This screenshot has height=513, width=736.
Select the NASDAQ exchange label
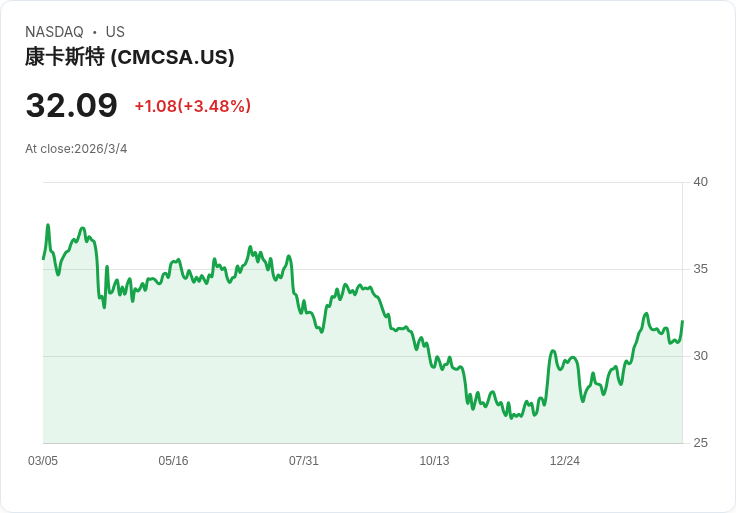pyautogui.click(x=54, y=32)
